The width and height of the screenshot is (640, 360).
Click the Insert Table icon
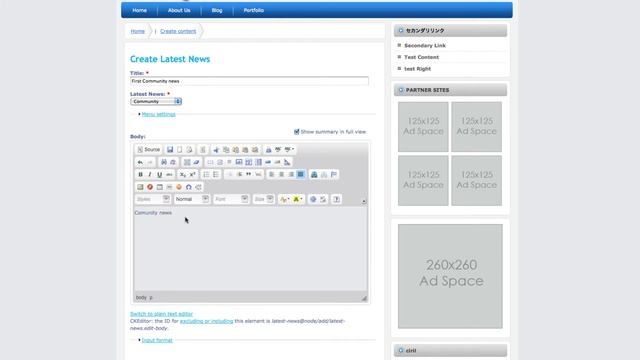[160, 187]
